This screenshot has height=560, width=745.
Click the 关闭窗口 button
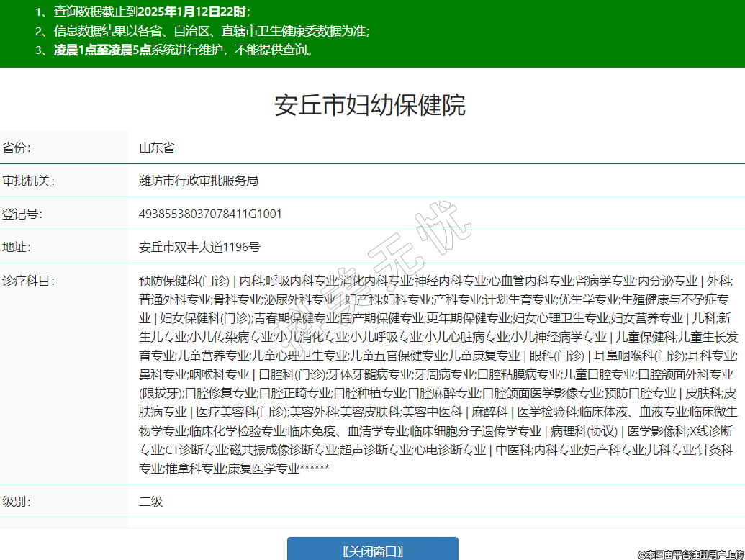coord(372,551)
